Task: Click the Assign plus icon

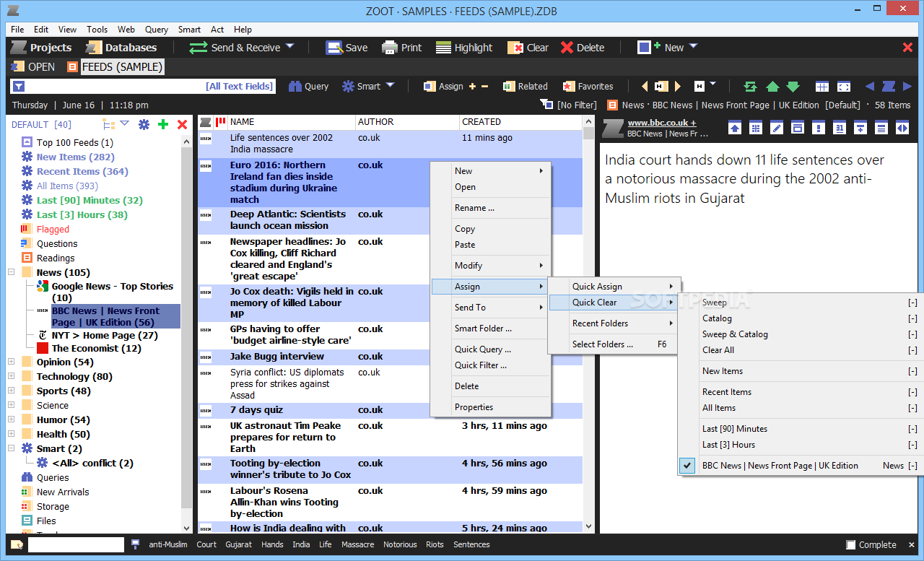Action: coord(473,87)
